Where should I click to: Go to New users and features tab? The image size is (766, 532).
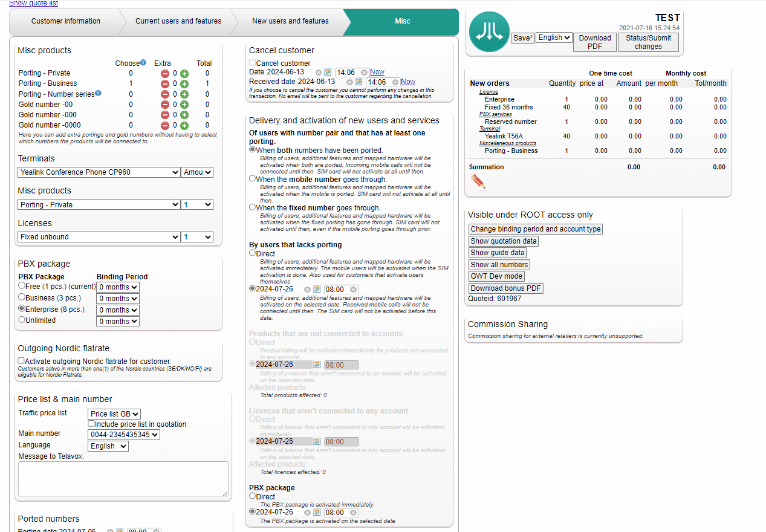[x=290, y=21]
